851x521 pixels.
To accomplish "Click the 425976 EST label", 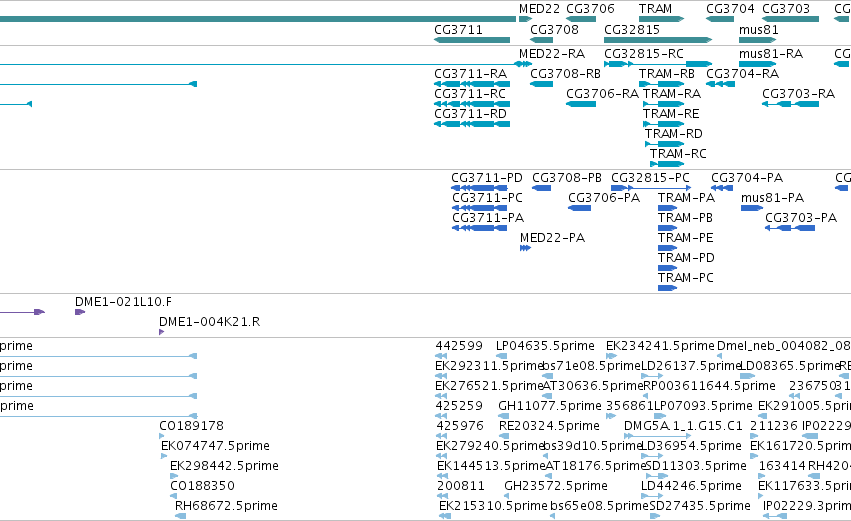I will click(460, 425).
